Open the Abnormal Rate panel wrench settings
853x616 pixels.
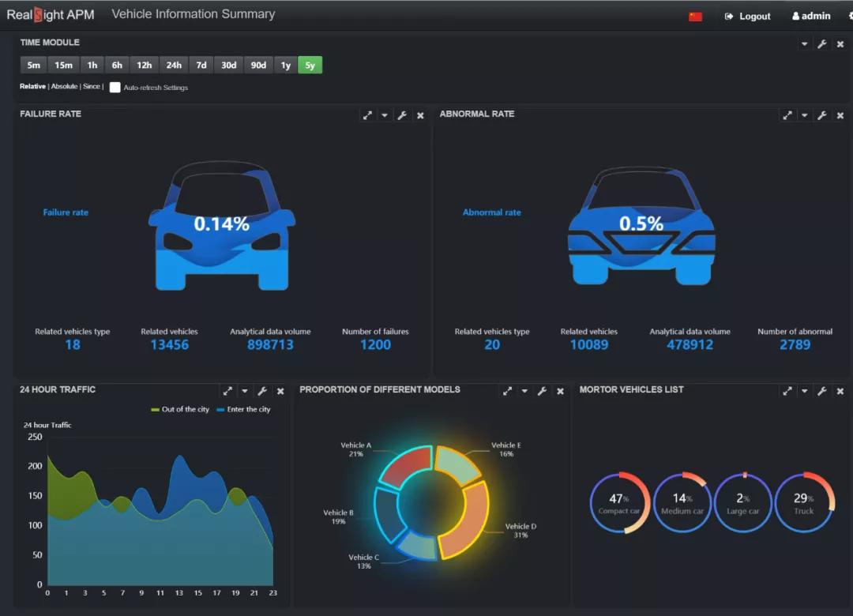pyautogui.click(x=822, y=115)
